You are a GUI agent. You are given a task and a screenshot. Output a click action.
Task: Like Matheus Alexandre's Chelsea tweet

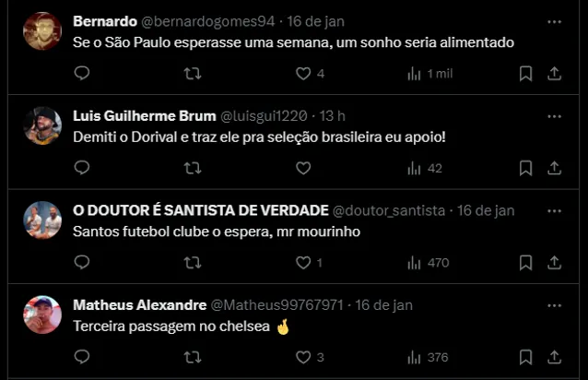[303, 358]
